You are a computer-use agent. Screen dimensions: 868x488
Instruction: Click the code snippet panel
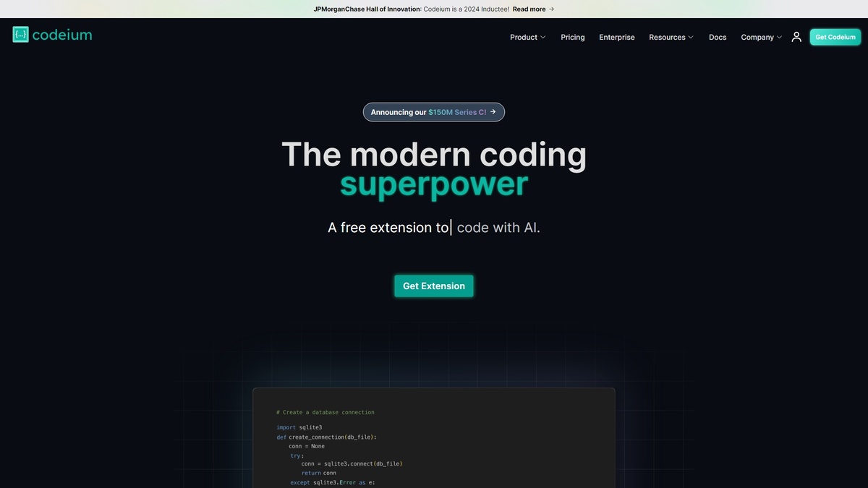pos(433,437)
